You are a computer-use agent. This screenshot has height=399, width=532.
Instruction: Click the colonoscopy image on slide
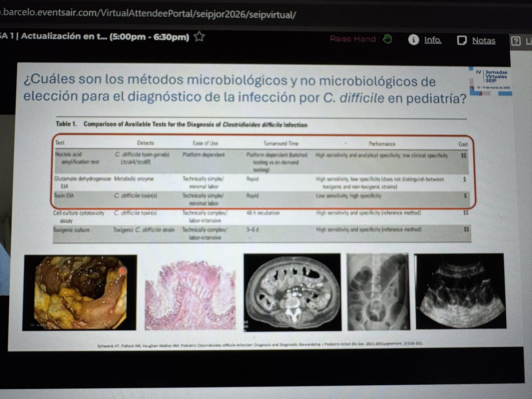pyautogui.click(x=80, y=292)
